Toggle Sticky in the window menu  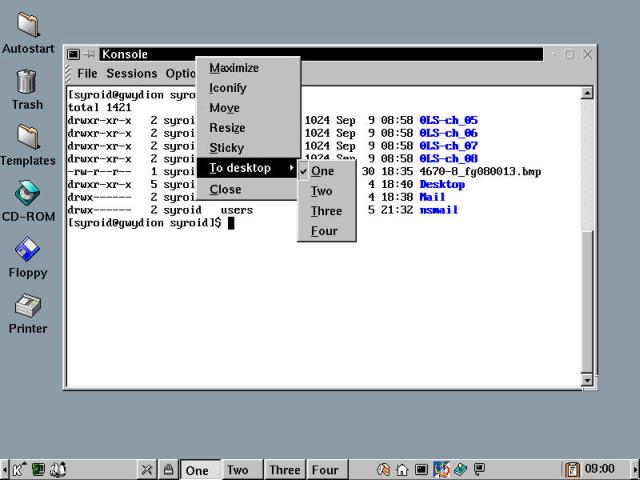(x=226, y=148)
